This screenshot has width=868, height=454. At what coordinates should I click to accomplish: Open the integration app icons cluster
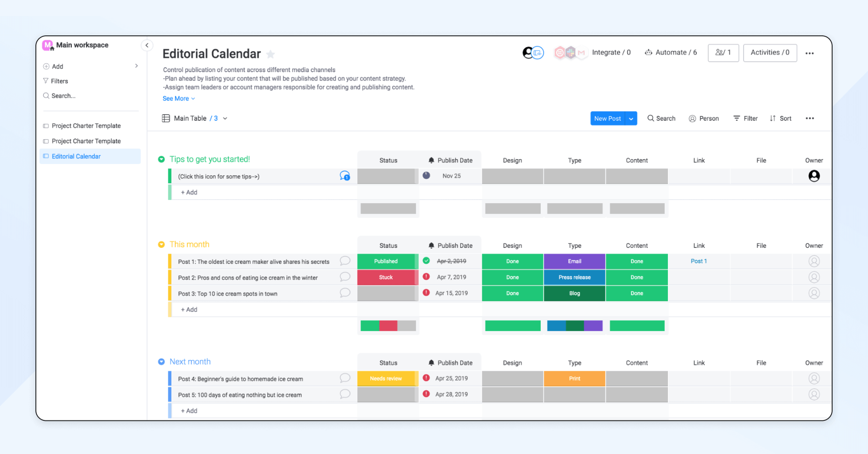(570, 53)
